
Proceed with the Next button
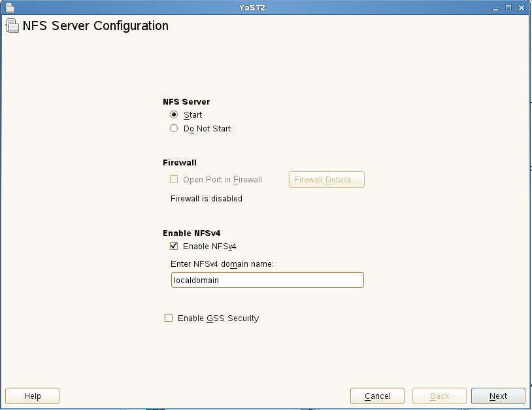pos(498,396)
